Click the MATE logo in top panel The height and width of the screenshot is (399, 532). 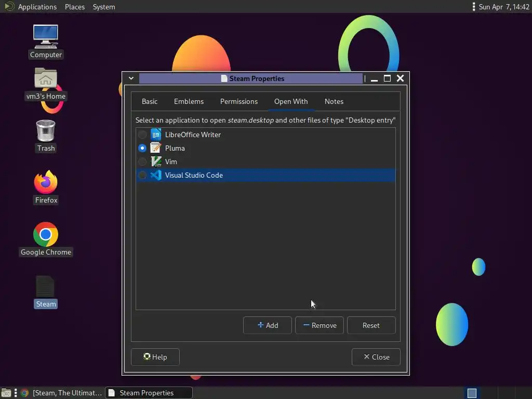tap(9, 6)
